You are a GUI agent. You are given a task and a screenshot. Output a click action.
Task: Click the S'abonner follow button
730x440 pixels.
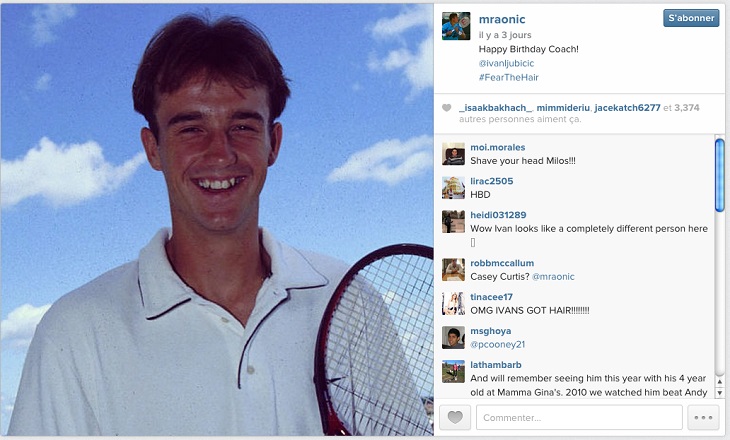[691, 18]
